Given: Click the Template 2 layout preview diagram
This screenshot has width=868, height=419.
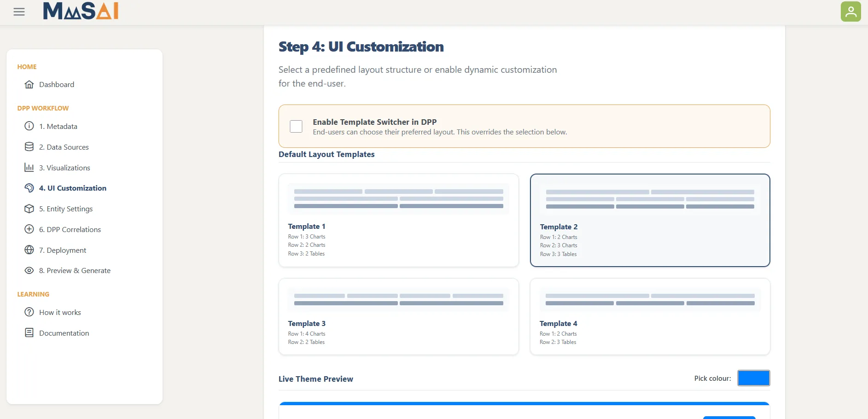Looking at the screenshot, I should [650, 199].
